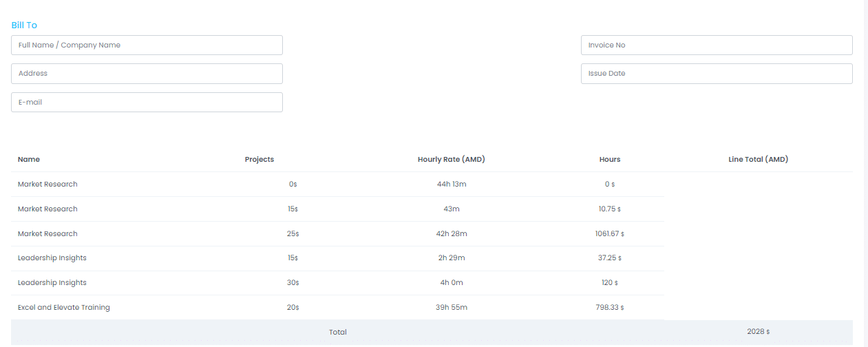Click the 44h 13m duration cell
Viewport: 868px width, 347px height.
[x=452, y=184]
